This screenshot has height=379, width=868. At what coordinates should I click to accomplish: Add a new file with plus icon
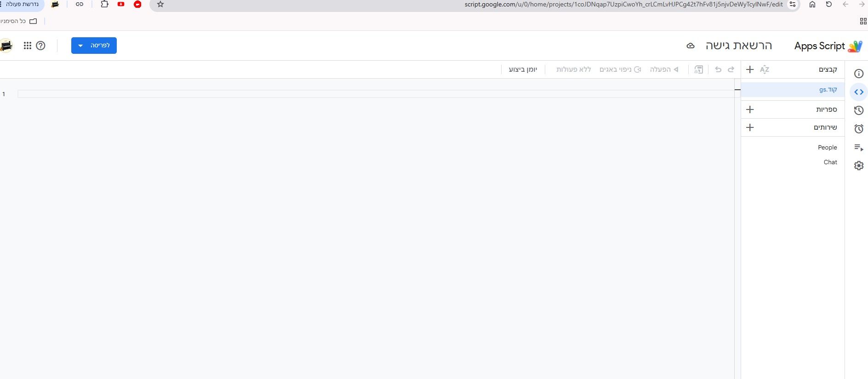(750, 69)
